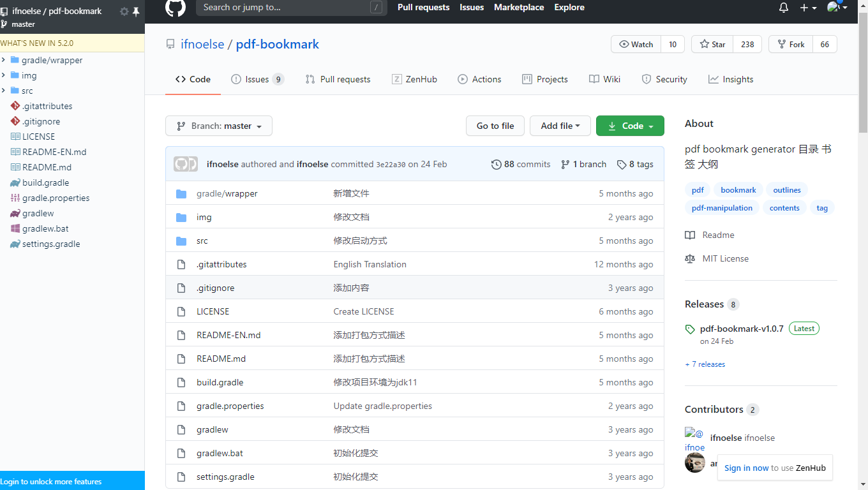Fork the repository
This screenshot has width=868, height=490.
pyautogui.click(x=790, y=45)
